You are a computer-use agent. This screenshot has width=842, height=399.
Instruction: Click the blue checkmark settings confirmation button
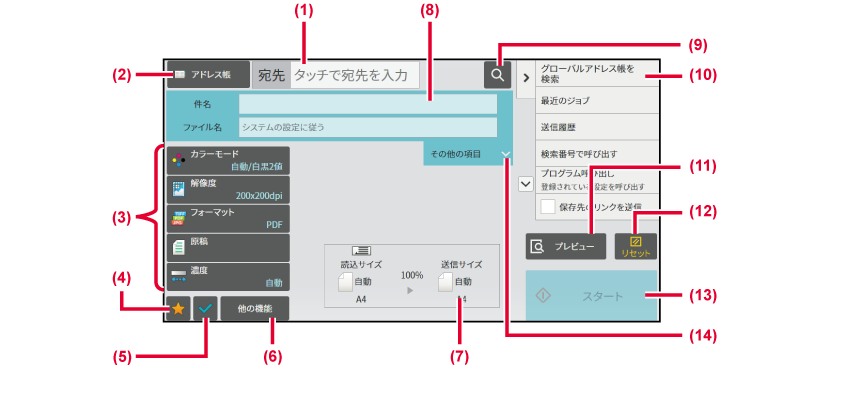tap(205, 309)
